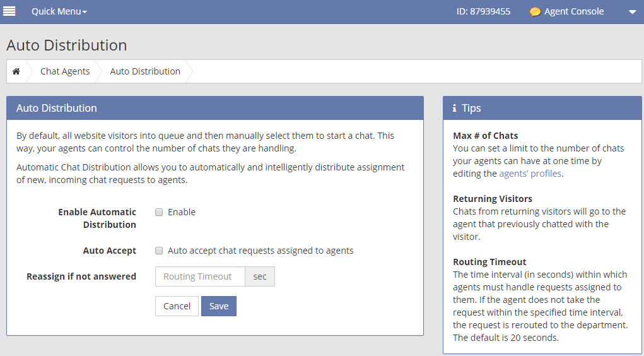Viewport: 644px width, 356px height.
Task: Expand the Quick Menu dropdown
Action: point(59,11)
